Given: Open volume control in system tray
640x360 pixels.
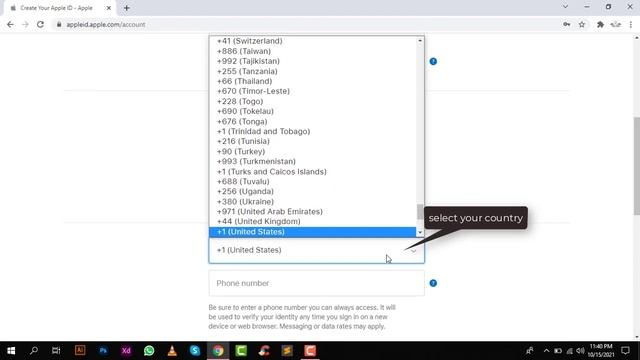Looking at the screenshot, I should pyautogui.click(x=580, y=351).
